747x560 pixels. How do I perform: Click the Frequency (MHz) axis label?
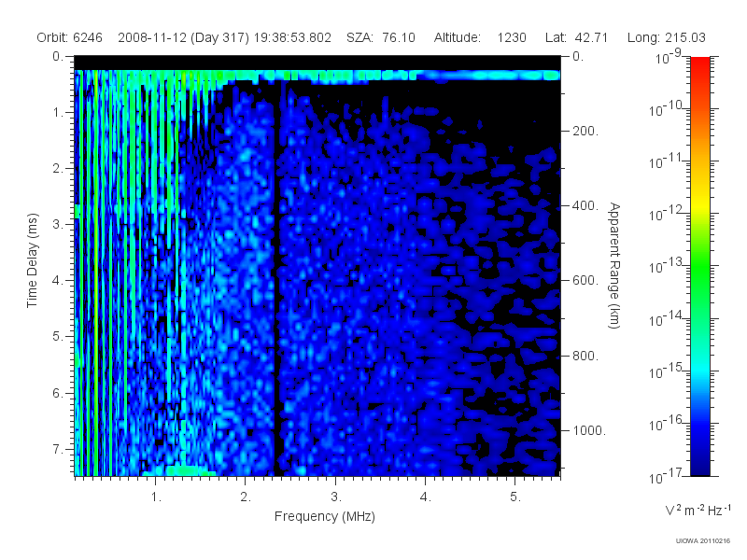325,516
